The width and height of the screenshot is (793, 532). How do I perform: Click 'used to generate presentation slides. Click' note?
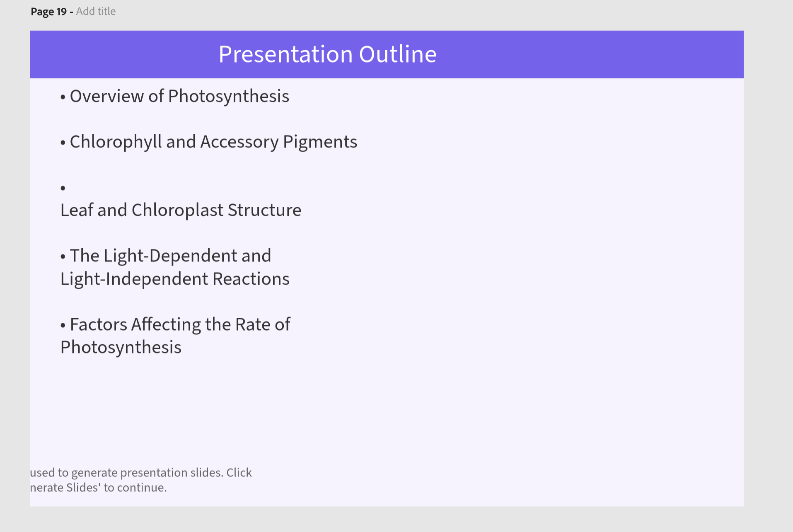141,472
